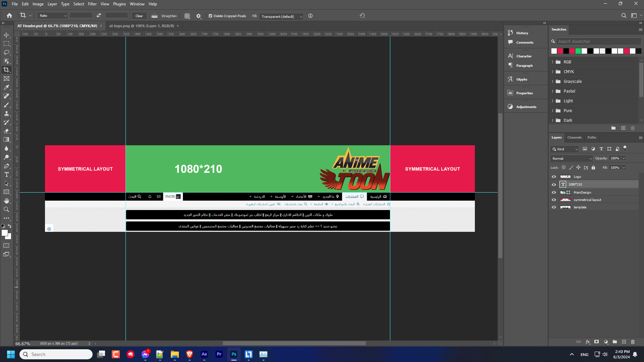Open the Fill Transparent dropdown
Viewport: 644px width, 362px height.
click(282, 16)
